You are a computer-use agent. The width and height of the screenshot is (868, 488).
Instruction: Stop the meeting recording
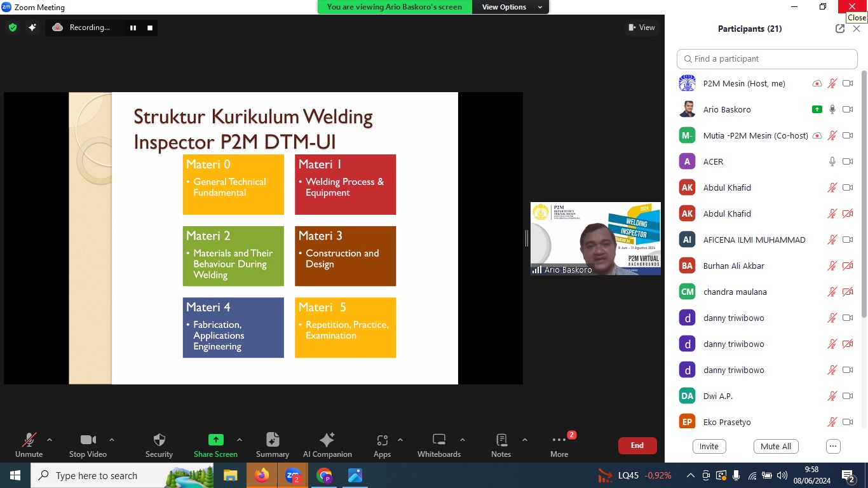tap(150, 28)
